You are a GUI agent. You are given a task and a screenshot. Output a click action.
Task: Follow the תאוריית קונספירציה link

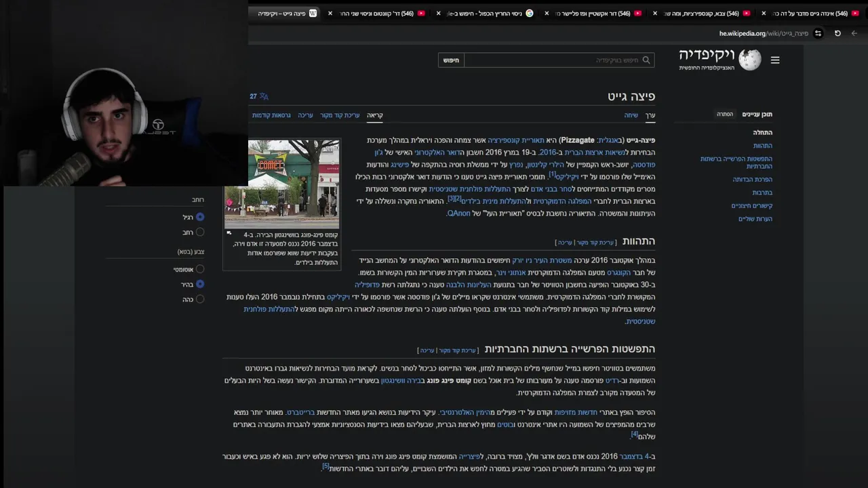tap(516, 140)
